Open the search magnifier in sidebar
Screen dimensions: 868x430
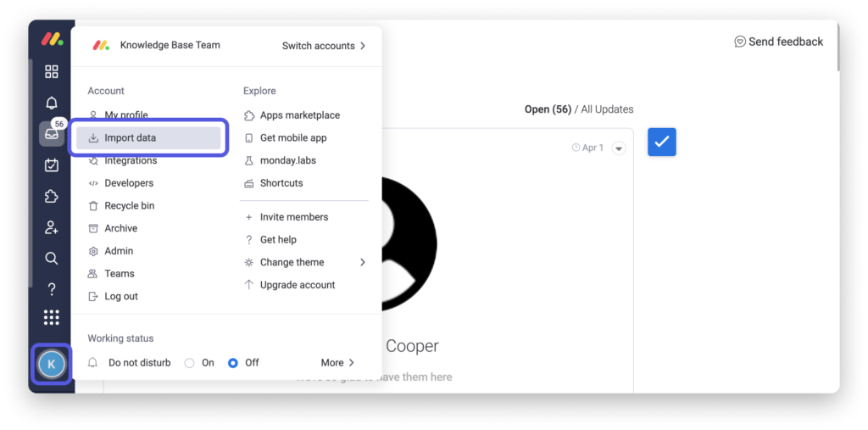52,259
